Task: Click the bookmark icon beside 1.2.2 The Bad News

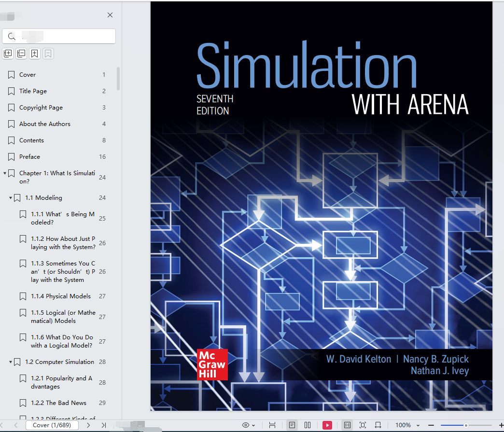Action: pyautogui.click(x=23, y=403)
